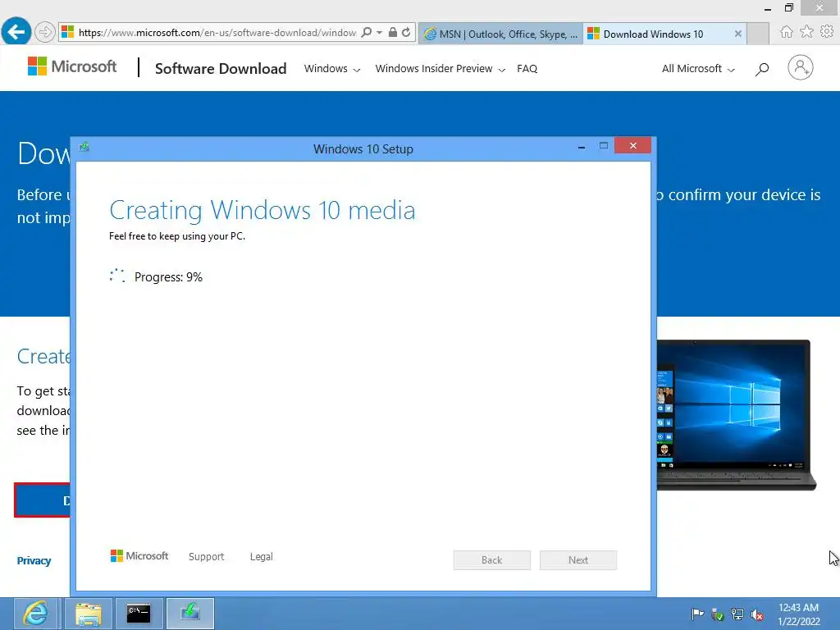This screenshot has height=630, width=840.
Task: Open Command Prompt from the taskbar
Action: tap(138, 614)
